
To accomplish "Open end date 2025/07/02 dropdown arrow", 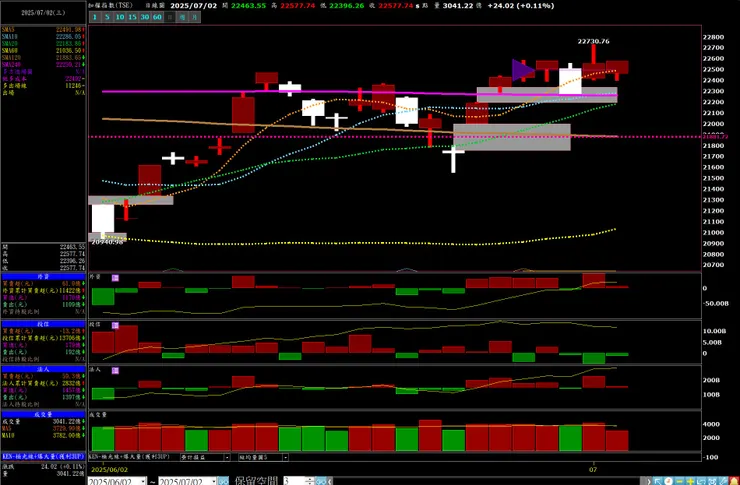I will click(x=214, y=481).
